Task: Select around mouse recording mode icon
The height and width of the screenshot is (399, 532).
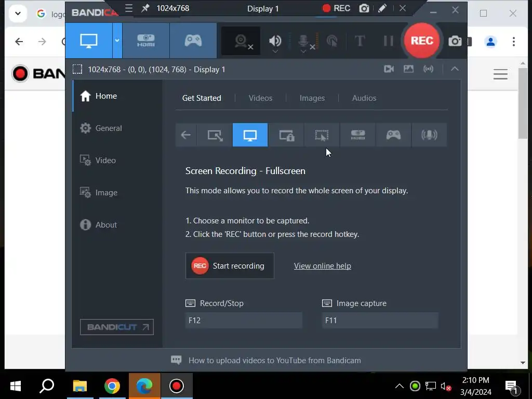Action: [322, 135]
